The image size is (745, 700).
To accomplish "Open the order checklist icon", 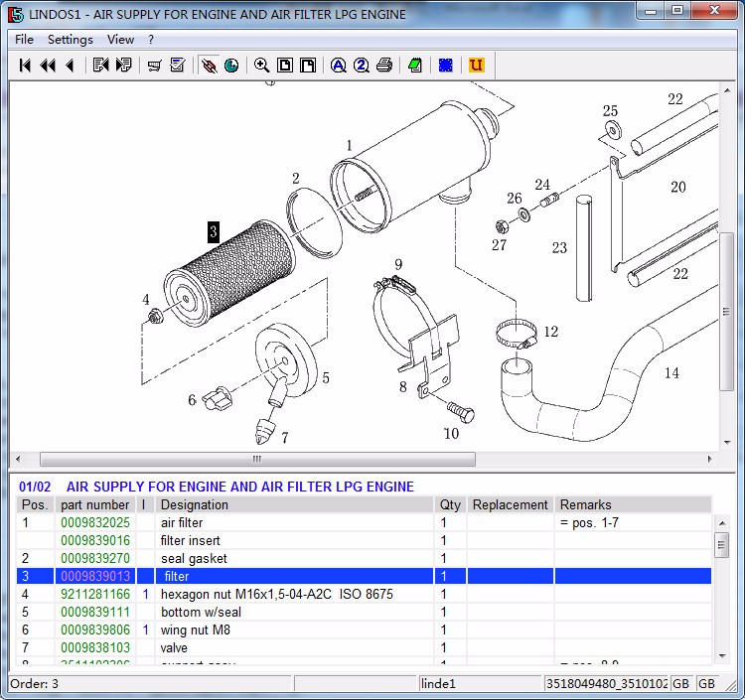I will [x=178, y=66].
